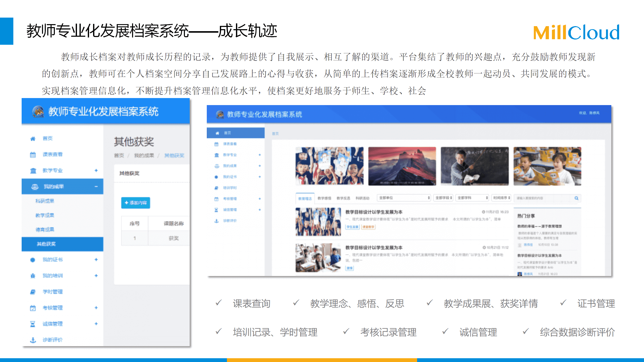Open the 时间排序 sorting dropdown
The width and height of the screenshot is (644, 362).
tap(501, 198)
